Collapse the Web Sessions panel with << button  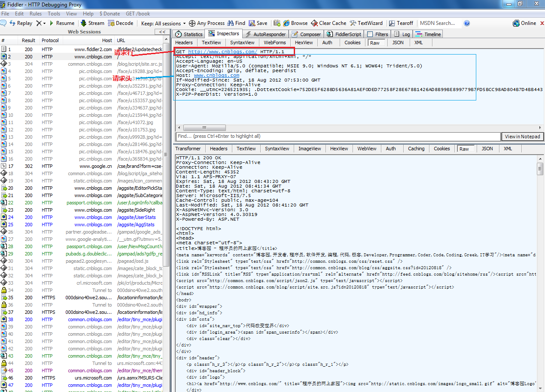pyautogui.click(x=162, y=32)
